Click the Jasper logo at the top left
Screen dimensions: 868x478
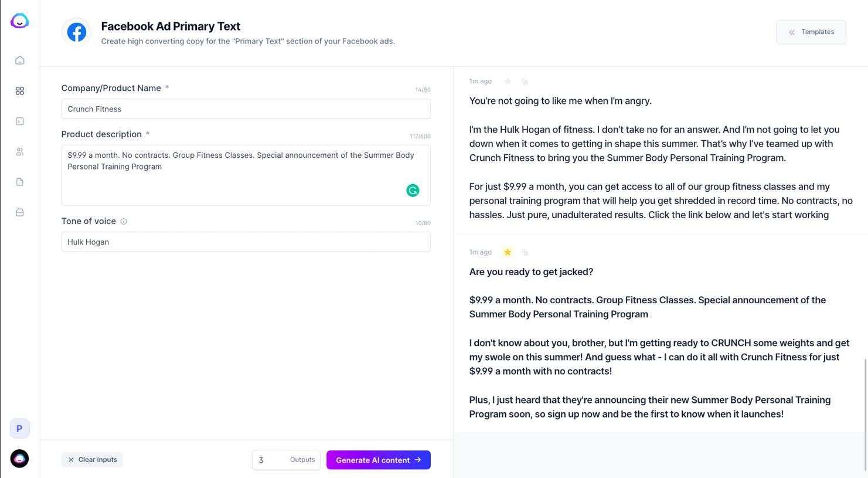(19, 21)
